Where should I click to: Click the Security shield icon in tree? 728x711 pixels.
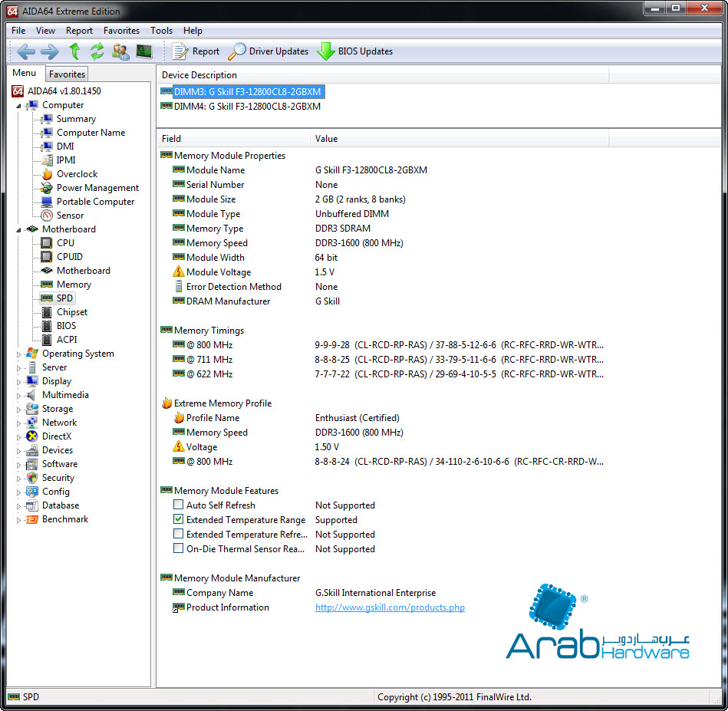pos(32,478)
